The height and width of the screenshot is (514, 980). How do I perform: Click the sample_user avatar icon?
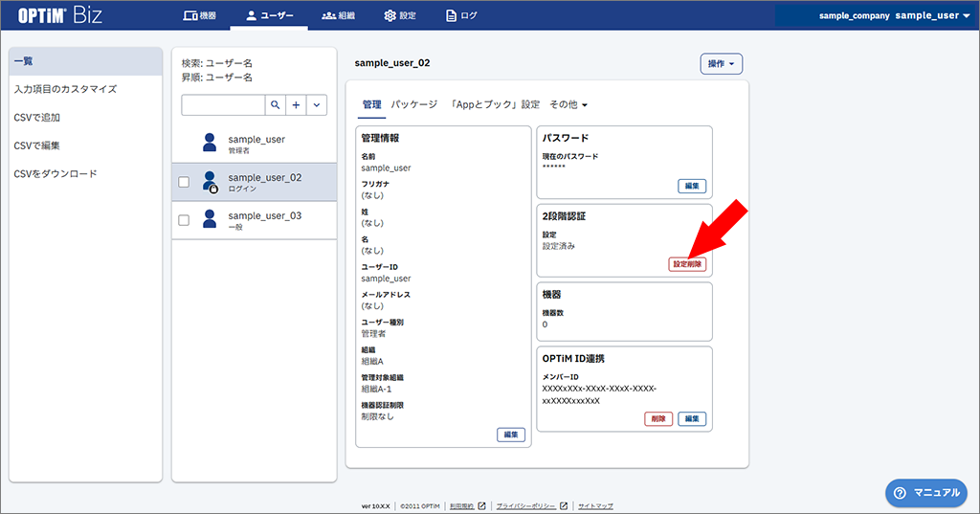pyautogui.click(x=210, y=144)
